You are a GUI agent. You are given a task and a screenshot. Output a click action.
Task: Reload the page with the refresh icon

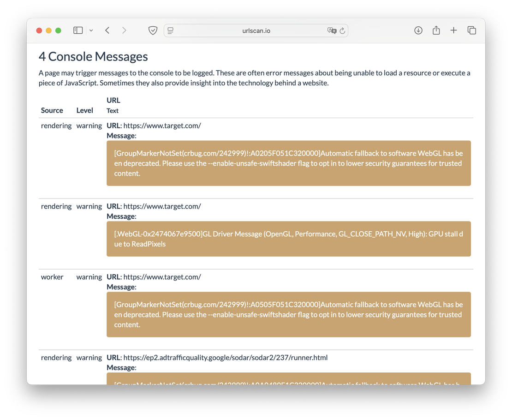click(342, 31)
